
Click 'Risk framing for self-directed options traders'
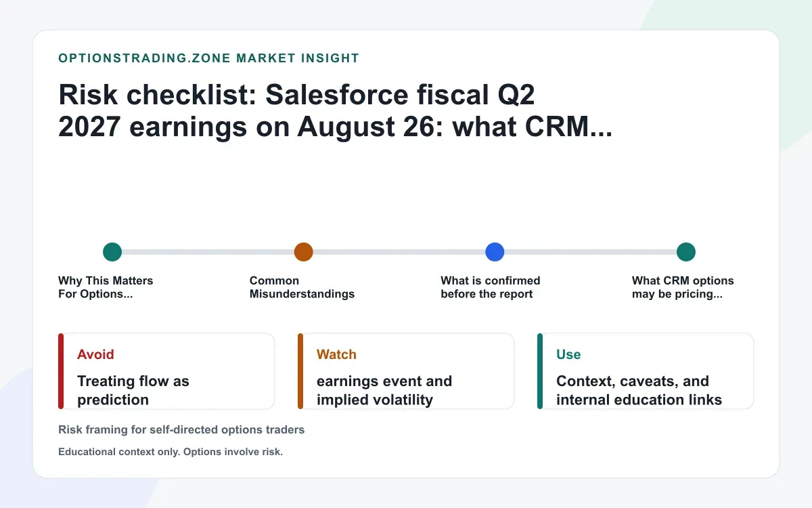pyautogui.click(x=181, y=429)
